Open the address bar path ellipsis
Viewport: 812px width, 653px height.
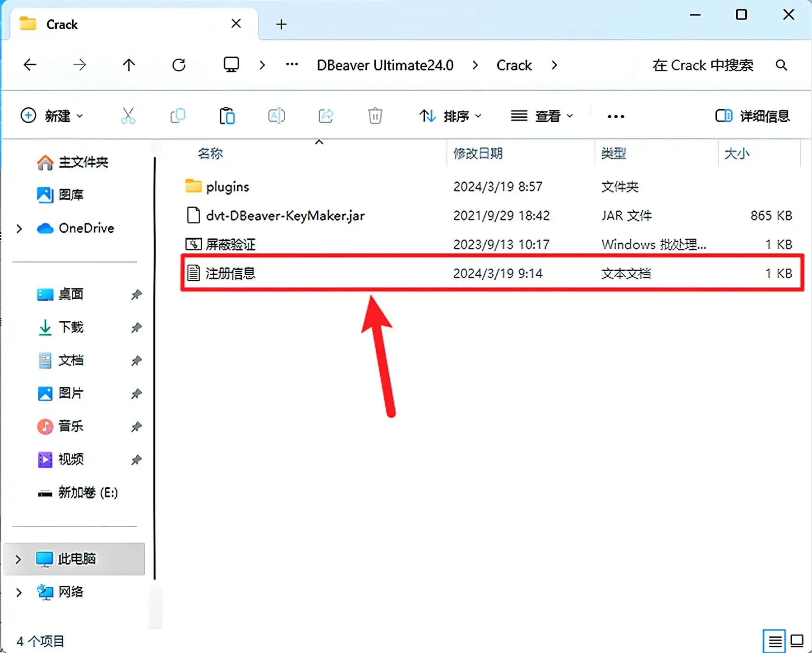point(292,65)
